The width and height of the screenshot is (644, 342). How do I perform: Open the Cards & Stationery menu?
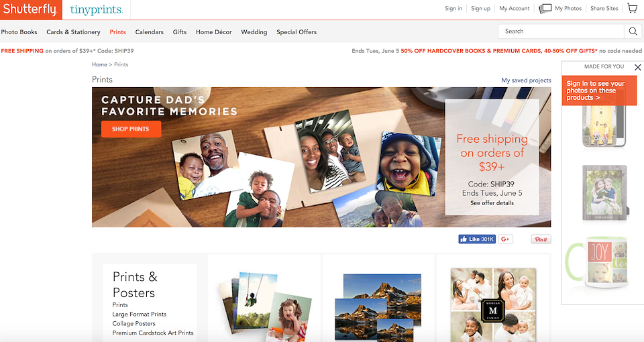73,32
